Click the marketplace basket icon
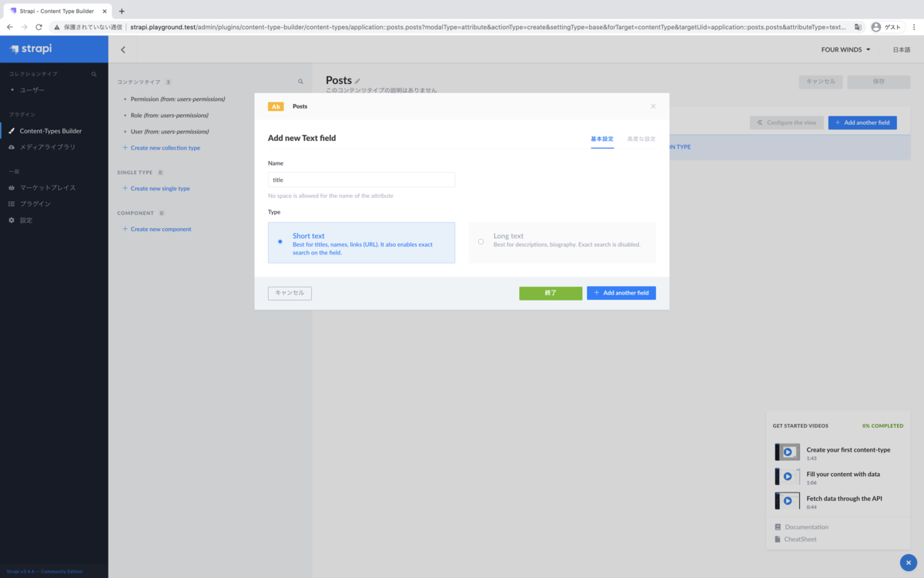 pos(12,187)
